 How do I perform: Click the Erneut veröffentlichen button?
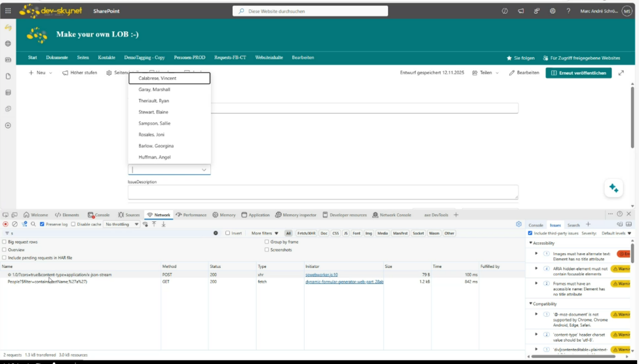click(x=578, y=73)
